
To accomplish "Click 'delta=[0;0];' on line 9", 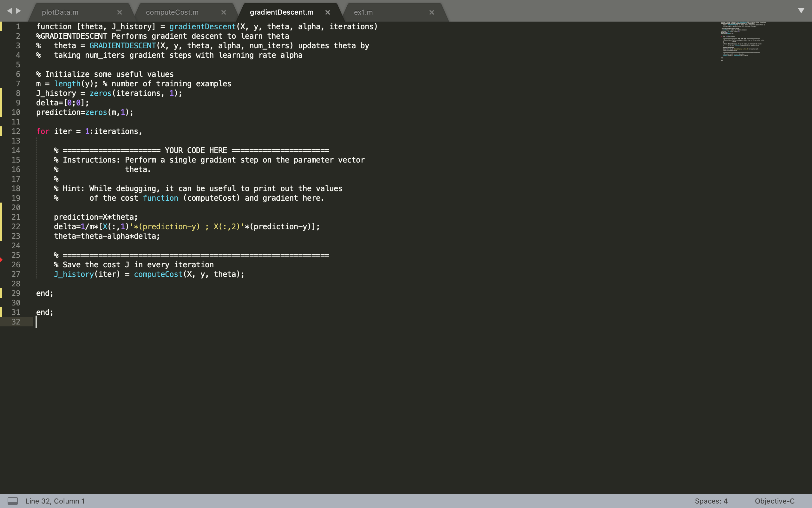I will pos(63,103).
